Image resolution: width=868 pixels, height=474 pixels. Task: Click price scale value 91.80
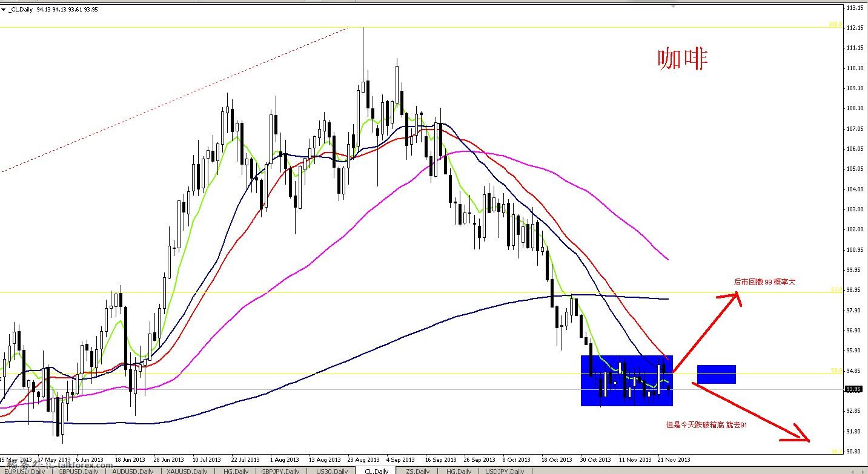point(855,431)
